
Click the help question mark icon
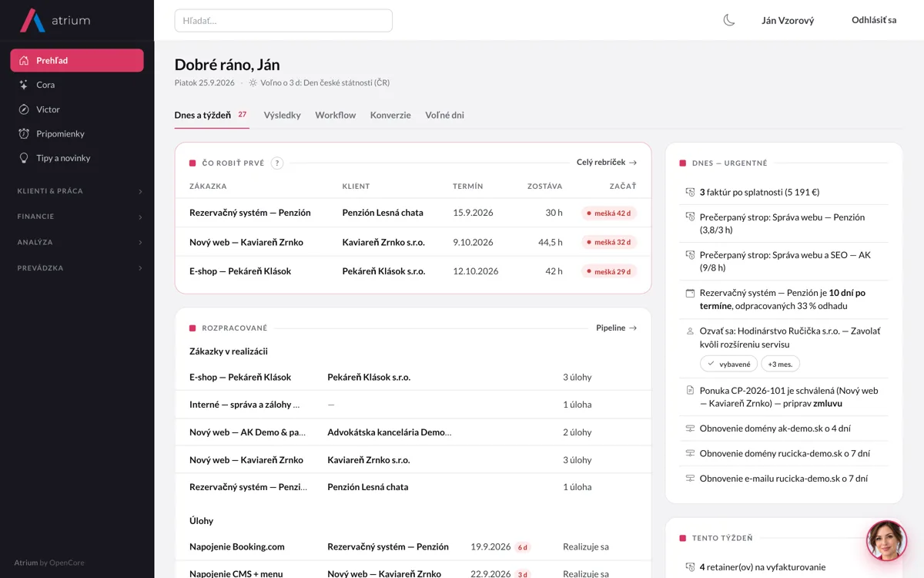(277, 163)
